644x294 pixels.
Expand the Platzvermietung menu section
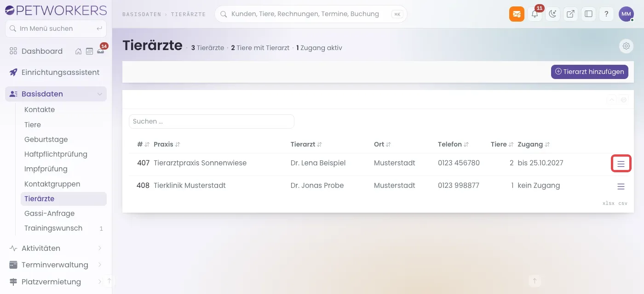(x=56, y=282)
